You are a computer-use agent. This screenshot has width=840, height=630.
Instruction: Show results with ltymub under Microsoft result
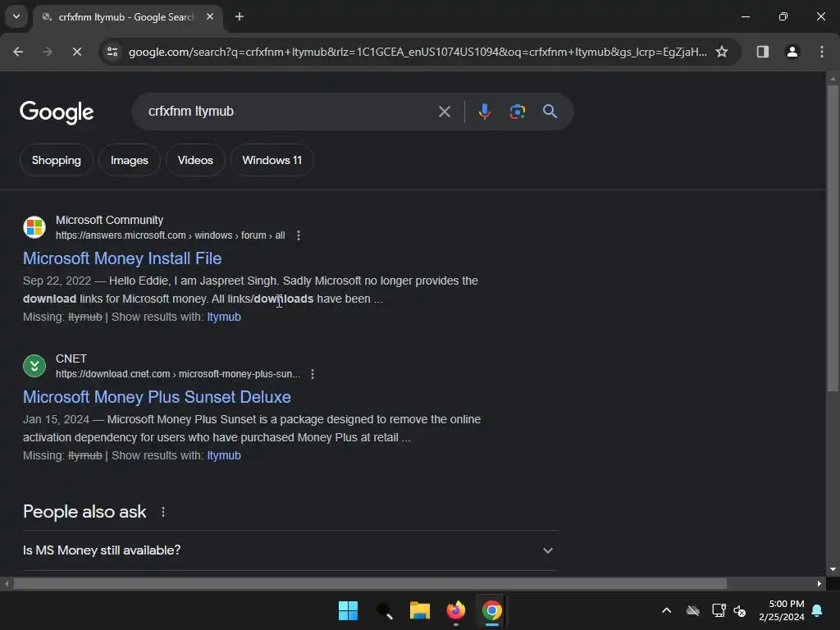click(224, 317)
